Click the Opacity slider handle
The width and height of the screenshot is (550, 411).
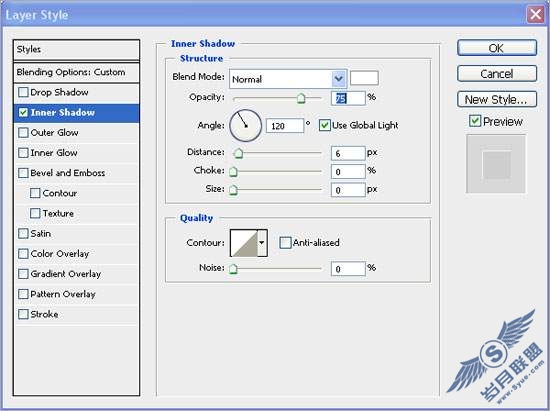[x=301, y=98]
